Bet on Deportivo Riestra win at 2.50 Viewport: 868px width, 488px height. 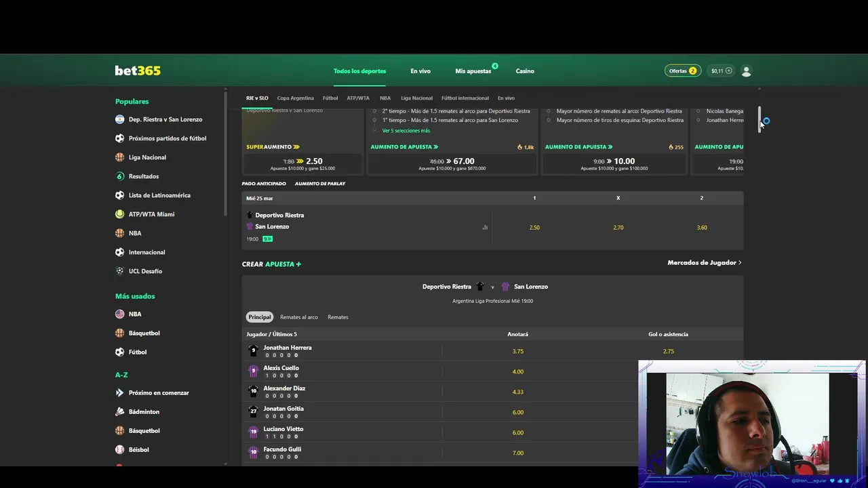pos(534,228)
